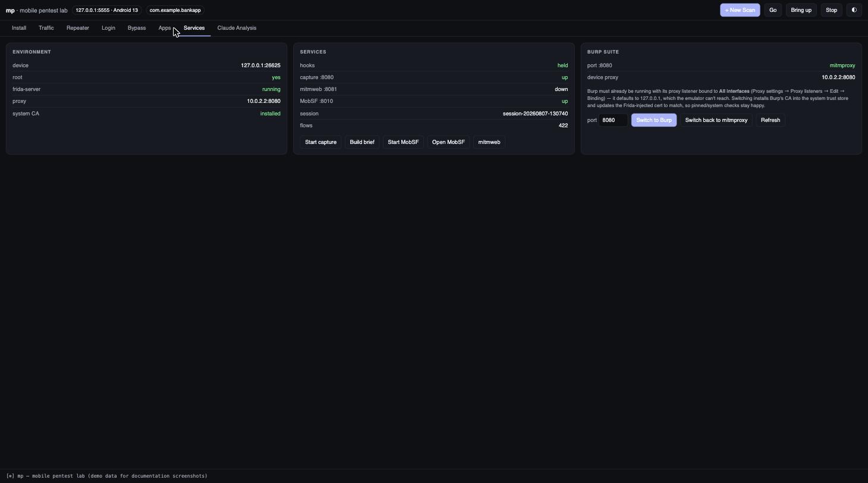
Task: Click Switch back to mitmproxy
Action: point(716,120)
